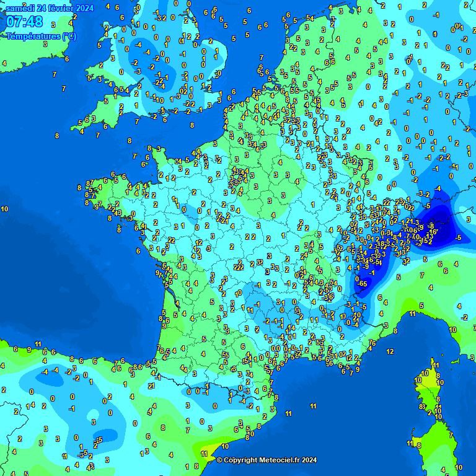Click the lone 8 in the western English Channel

pos(57,135)
